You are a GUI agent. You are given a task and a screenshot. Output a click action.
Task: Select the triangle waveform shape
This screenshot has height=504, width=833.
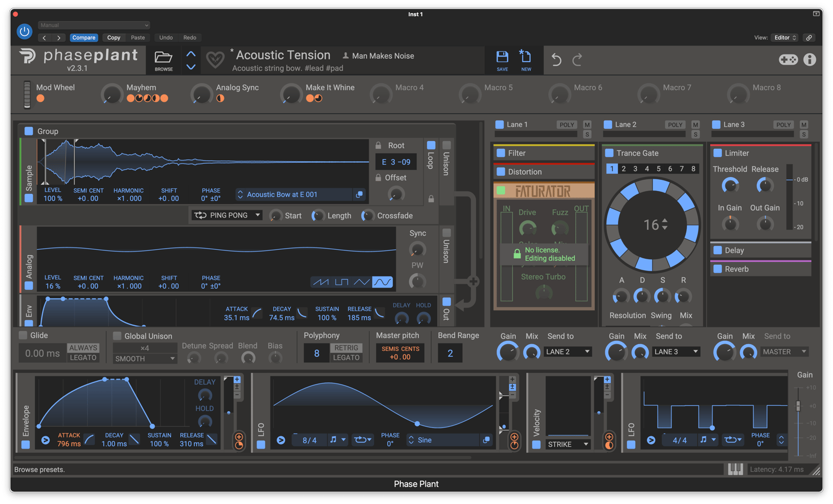pos(362,283)
